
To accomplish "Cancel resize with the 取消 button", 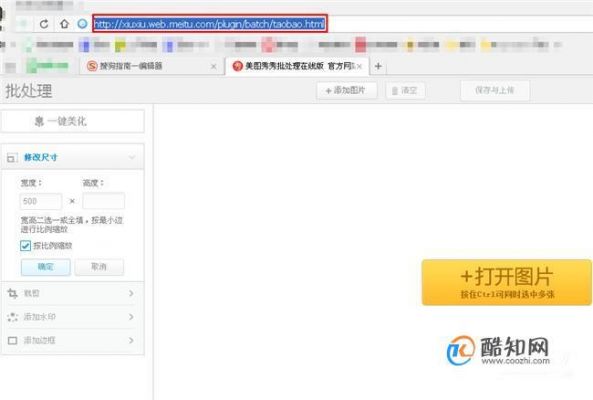I will [x=99, y=267].
